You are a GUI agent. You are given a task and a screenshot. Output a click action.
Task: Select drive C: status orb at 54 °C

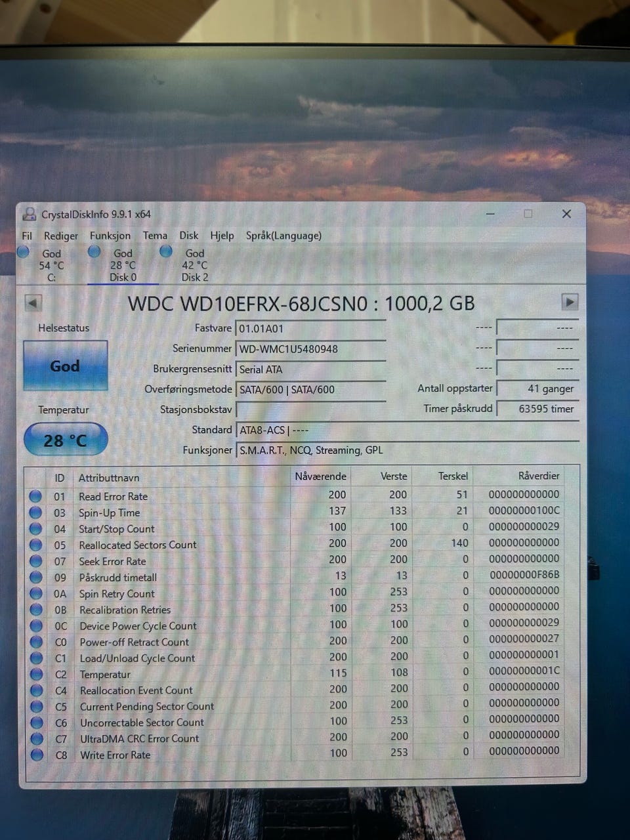click(x=23, y=252)
